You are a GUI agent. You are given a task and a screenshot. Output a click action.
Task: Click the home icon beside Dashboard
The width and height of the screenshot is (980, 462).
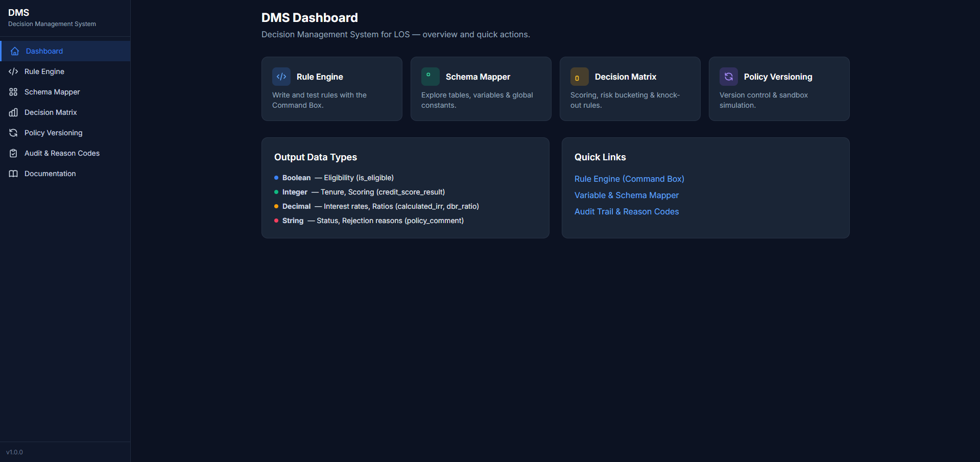15,51
